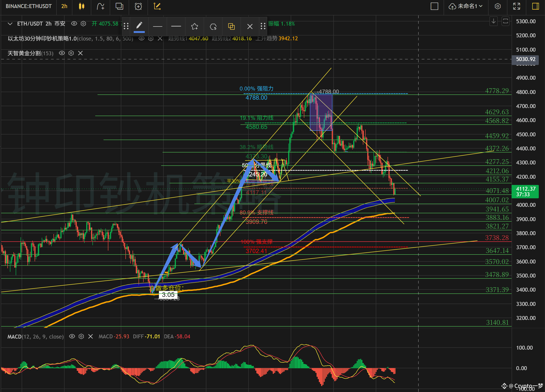This screenshot has width=545, height=392.
Task: Click the 3738.28 red level label
Action: coord(497,238)
